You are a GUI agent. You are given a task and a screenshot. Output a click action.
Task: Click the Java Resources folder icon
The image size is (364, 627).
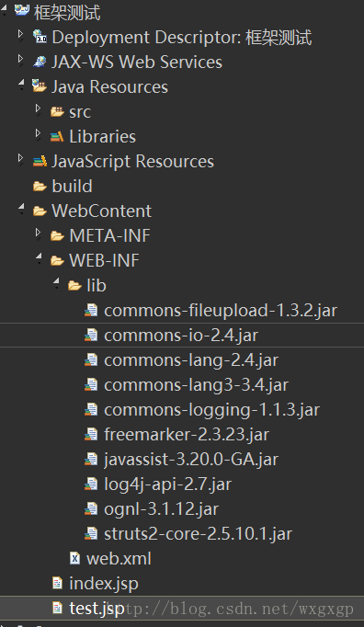40,85
